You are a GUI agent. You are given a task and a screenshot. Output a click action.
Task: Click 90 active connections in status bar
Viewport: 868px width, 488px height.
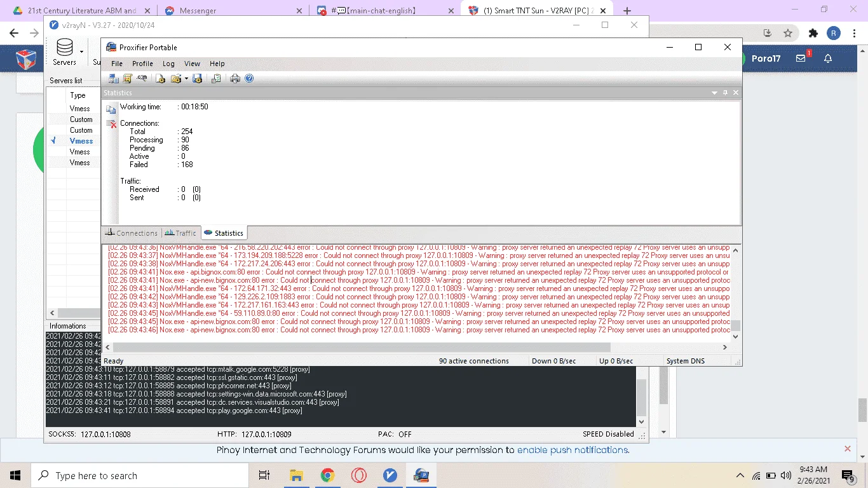[474, 361]
